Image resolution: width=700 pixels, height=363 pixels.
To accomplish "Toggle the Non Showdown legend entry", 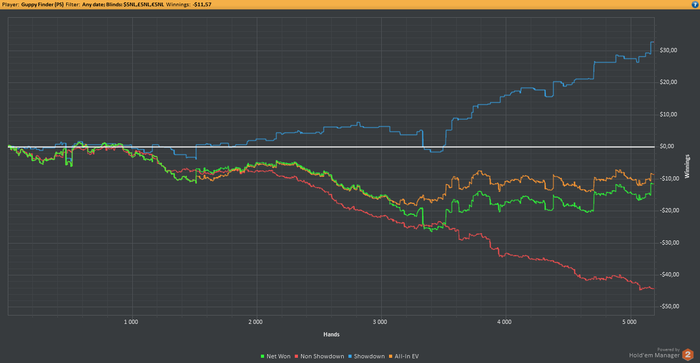I will point(319,356).
